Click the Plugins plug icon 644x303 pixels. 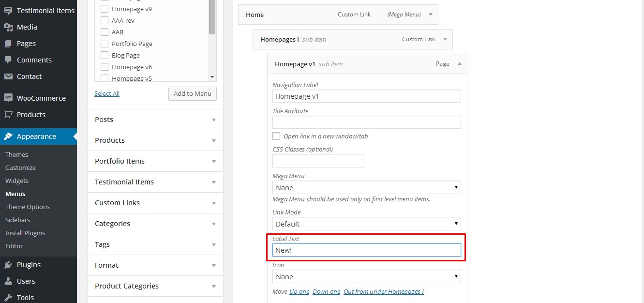click(8, 265)
